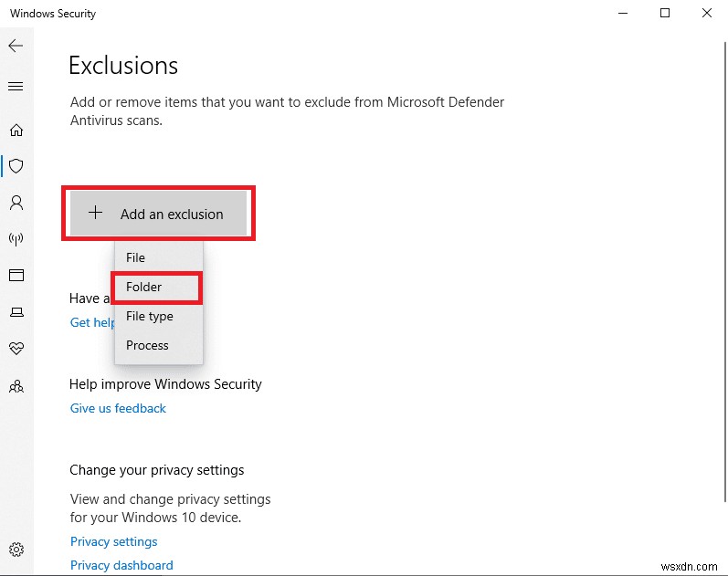Open App & browser control icon

16,275
